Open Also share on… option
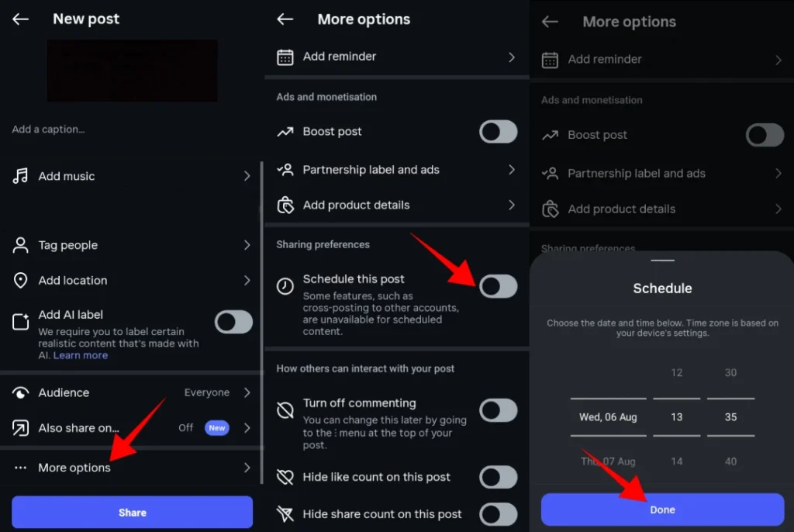This screenshot has width=794, height=532. point(132,428)
